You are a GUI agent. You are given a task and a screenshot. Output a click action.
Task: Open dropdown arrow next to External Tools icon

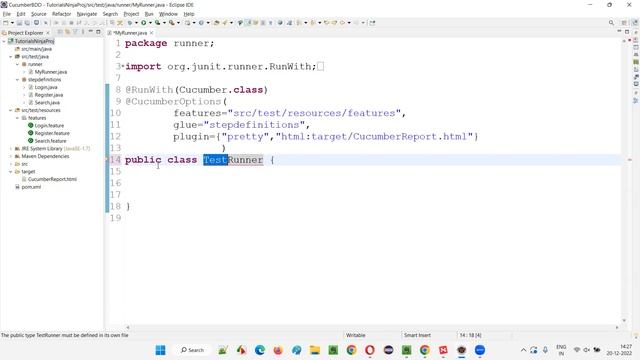tap(178, 23)
